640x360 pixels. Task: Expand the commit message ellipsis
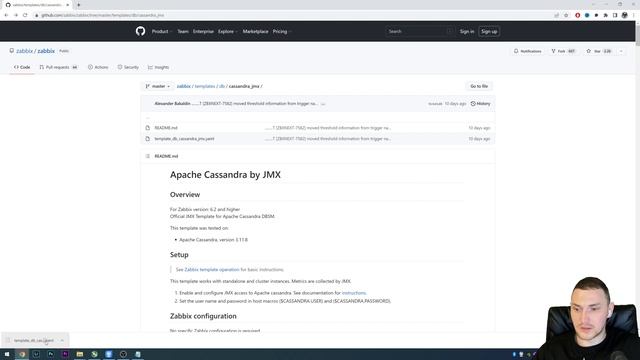pyautogui.click(x=323, y=104)
